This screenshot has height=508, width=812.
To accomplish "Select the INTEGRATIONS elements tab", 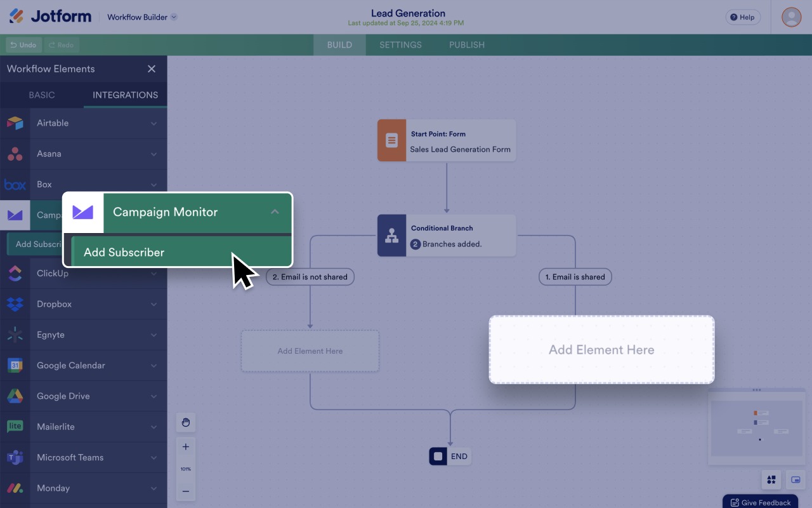I will [x=126, y=95].
